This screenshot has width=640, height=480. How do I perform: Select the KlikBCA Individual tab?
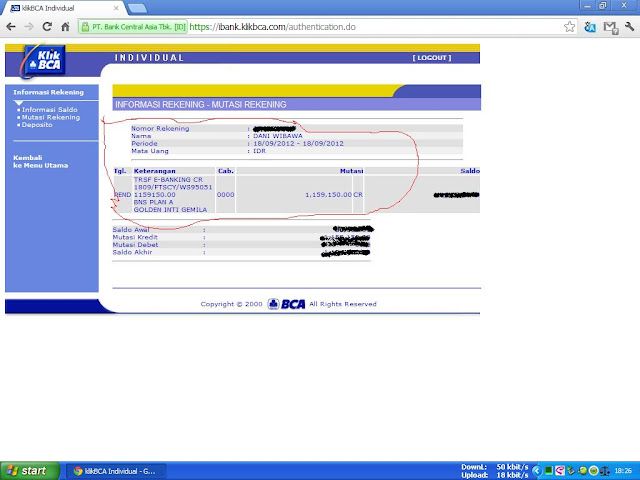(62, 8)
